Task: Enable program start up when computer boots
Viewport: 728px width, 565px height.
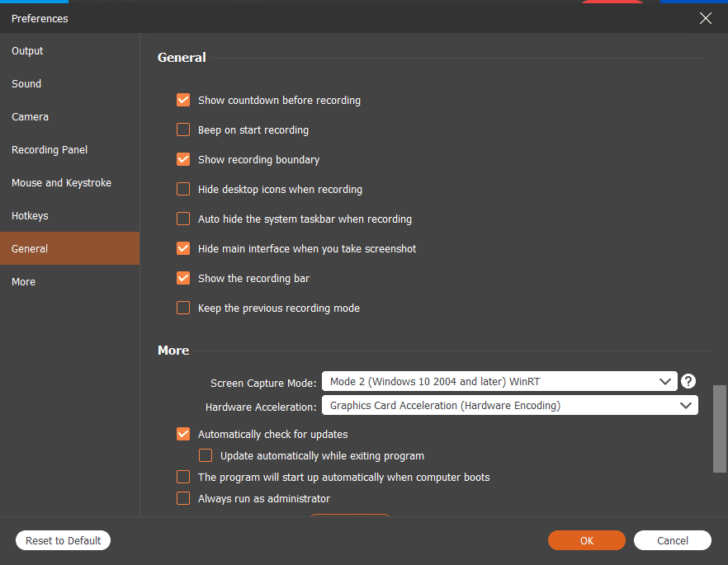Action: (x=183, y=477)
